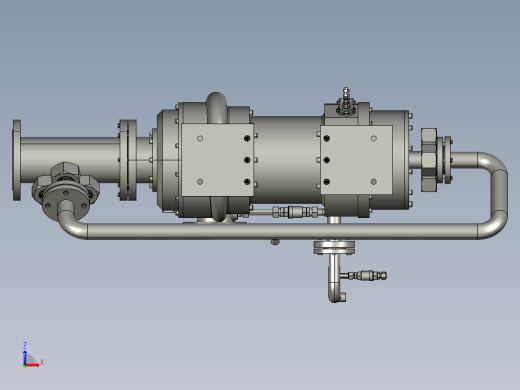The height and width of the screenshot is (390, 520).
Task: Select the needle valve fitting on top of the housing
Action: [x=346, y=101]
